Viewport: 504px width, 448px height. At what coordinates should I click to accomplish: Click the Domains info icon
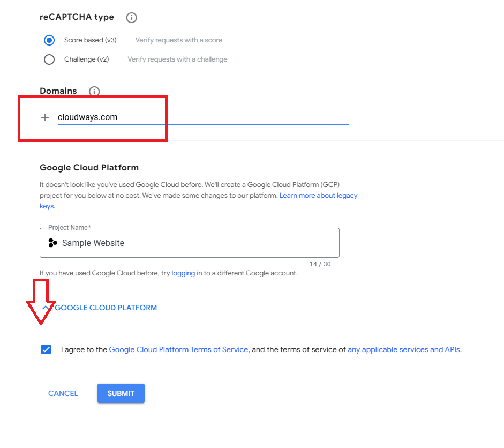coord(94,91)
